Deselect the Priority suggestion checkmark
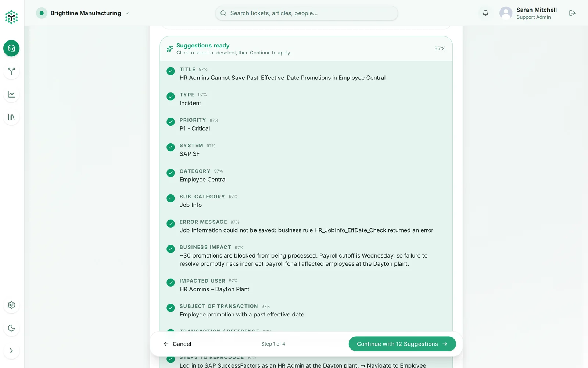 tap(171, 122)
